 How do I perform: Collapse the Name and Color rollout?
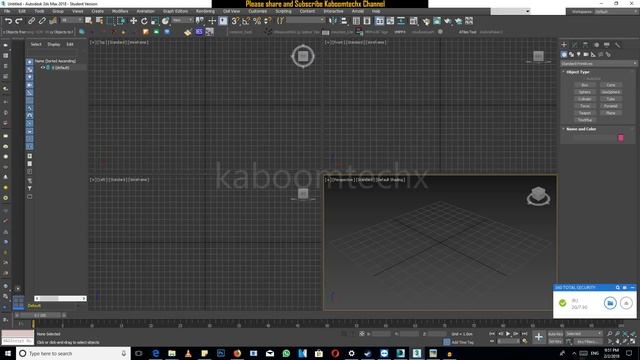[x=581, y=129]
